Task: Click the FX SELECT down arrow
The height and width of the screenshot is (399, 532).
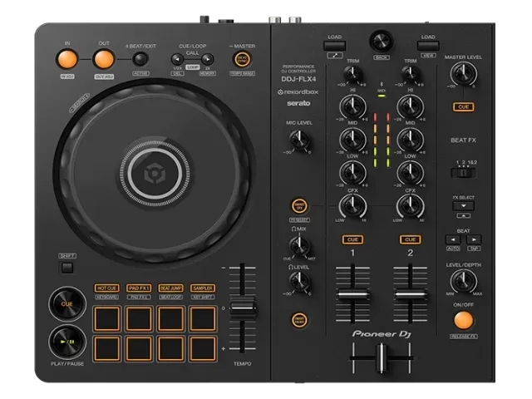Action: click(x=463, y=205)
